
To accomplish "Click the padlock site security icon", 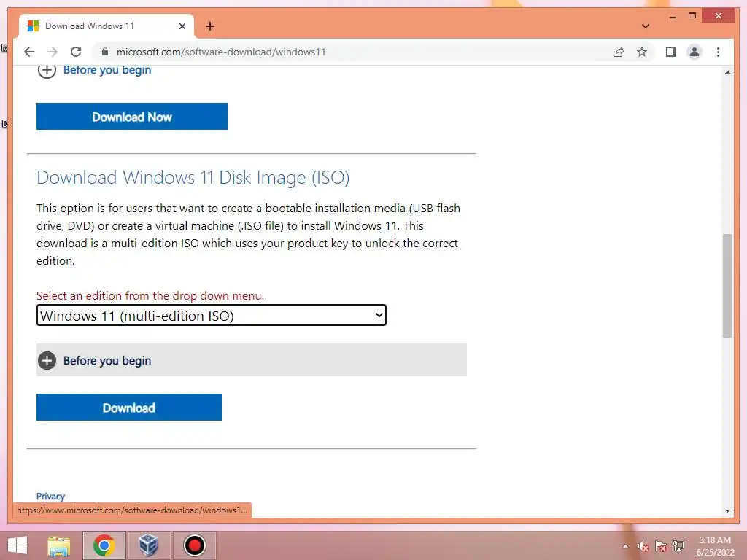I will pyautogui.click(x=105, y=52).
